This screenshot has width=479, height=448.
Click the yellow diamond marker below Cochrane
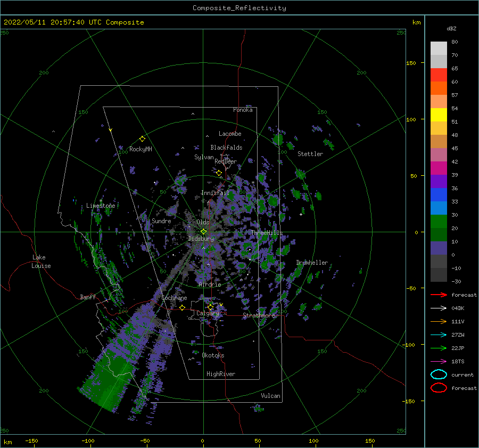183,308
